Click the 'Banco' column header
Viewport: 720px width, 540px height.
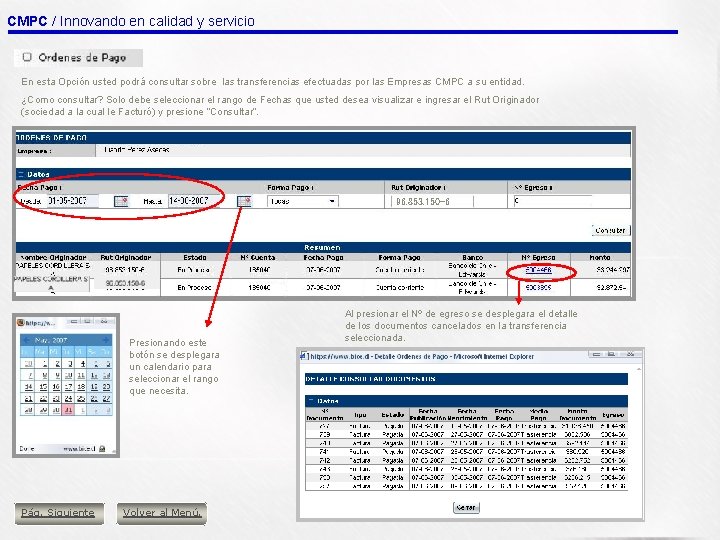pos(472,258)
